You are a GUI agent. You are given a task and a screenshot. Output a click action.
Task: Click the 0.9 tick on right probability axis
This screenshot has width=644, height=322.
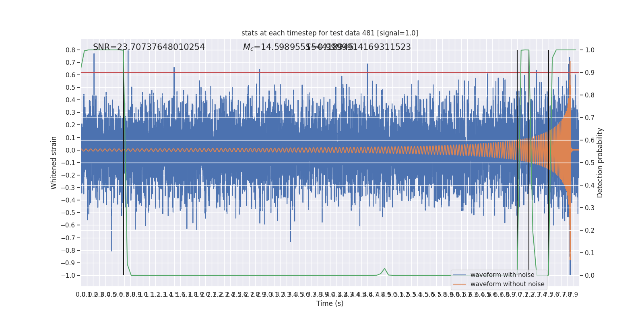pos(590,73)
